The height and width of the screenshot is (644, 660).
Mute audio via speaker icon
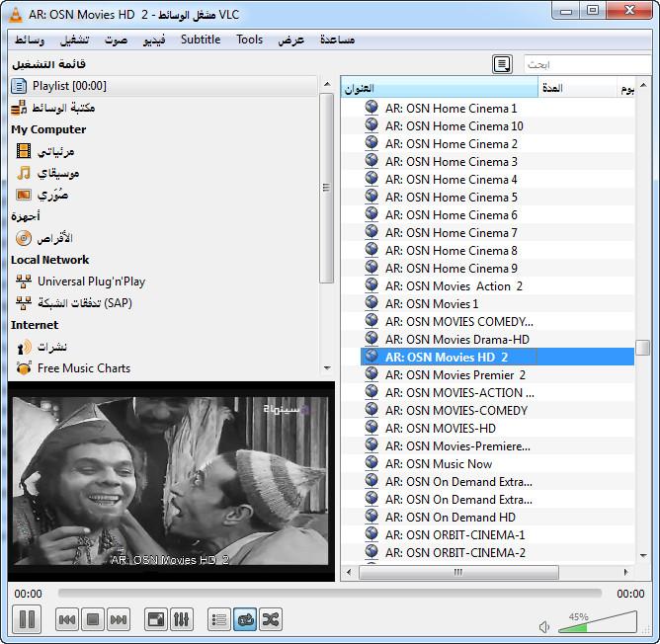click(x=544, y=627)
